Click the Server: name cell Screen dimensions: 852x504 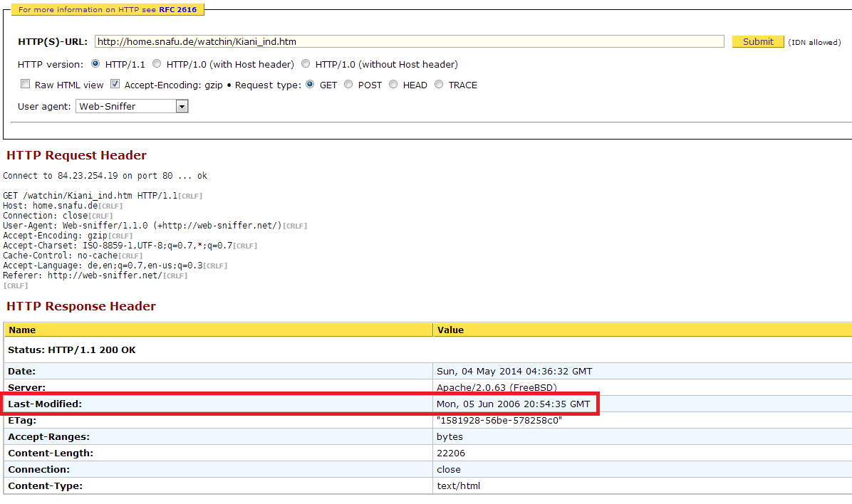click(219, 387)
